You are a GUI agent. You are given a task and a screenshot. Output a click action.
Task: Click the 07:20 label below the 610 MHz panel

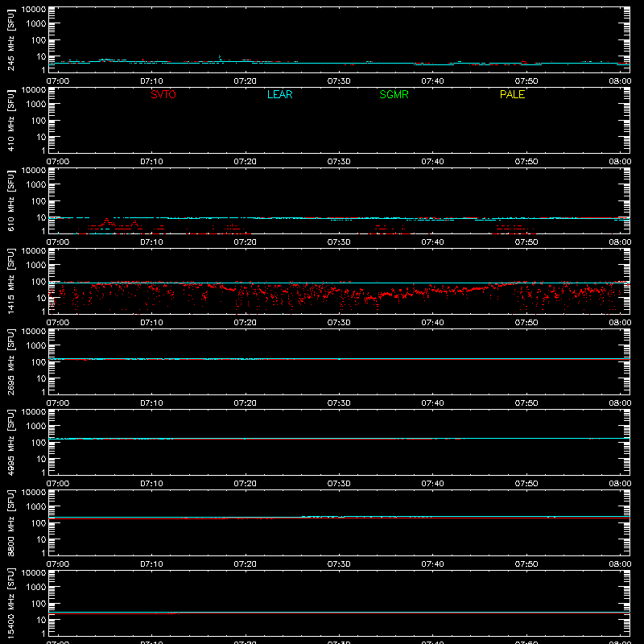point(246,242)
